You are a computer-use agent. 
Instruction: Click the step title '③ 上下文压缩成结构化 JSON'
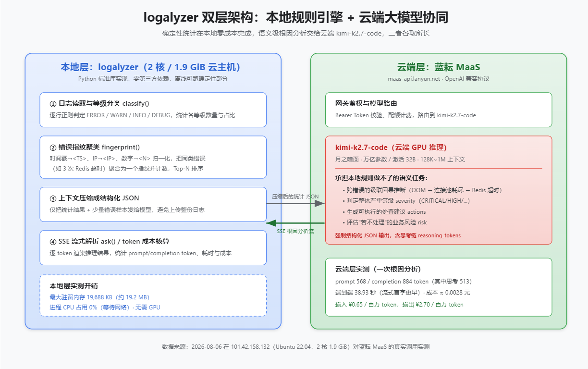[94, 198]
